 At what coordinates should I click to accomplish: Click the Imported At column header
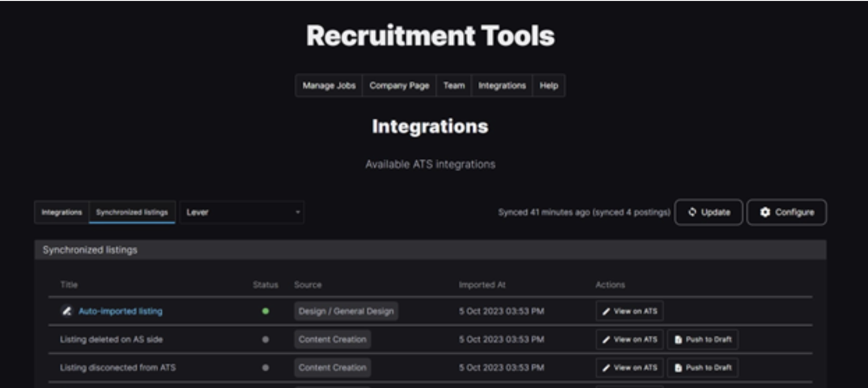pos(482,285)
